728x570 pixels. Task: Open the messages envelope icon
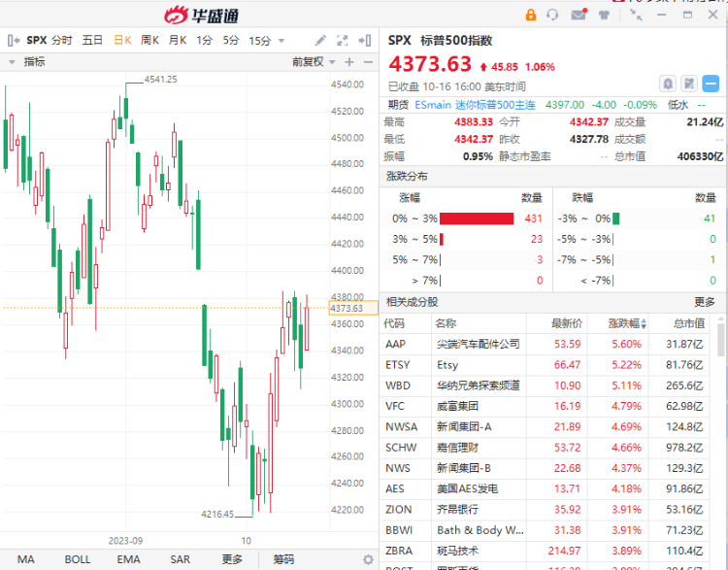tap(579, 15)
